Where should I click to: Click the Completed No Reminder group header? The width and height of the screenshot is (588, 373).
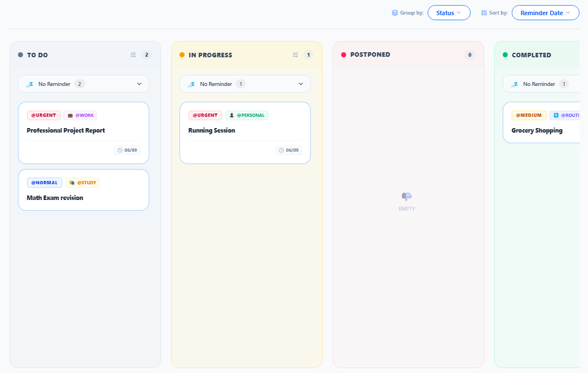point(541,84)
